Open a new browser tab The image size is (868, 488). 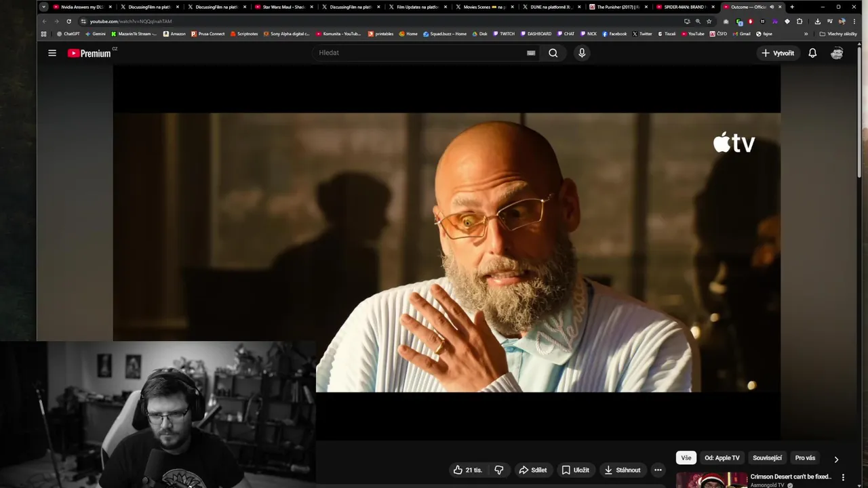click(x=792, y=7)
